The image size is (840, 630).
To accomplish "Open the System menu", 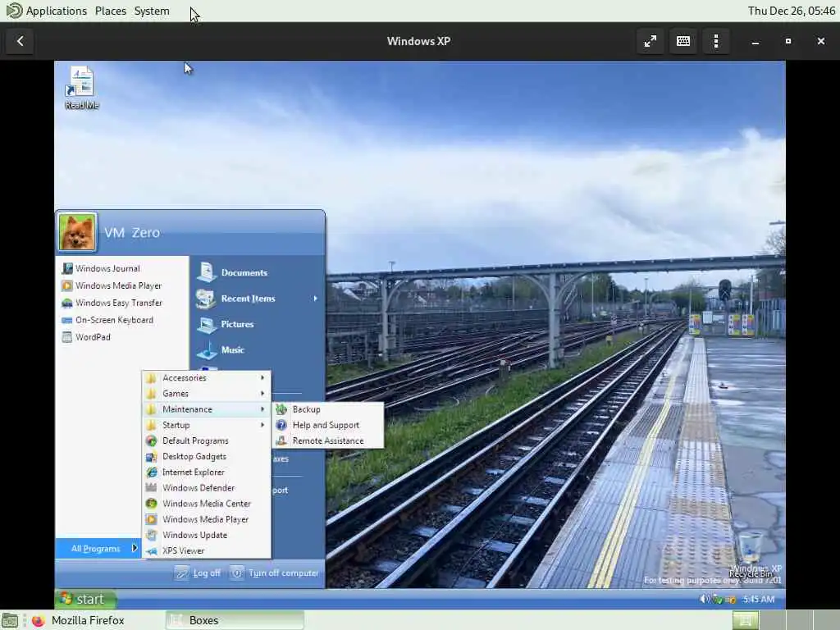I will pos(152,11).
